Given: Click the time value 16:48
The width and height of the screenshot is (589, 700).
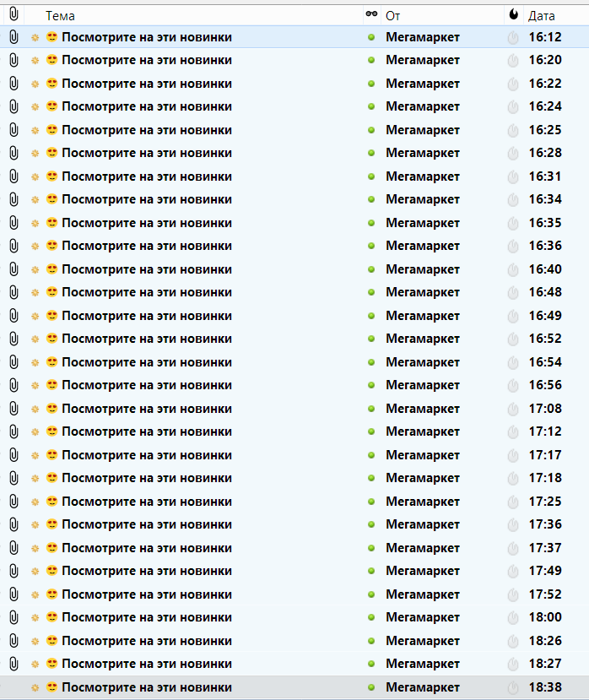Looking at the screenshot, I should pyautogui.click(x=545, y=292).
